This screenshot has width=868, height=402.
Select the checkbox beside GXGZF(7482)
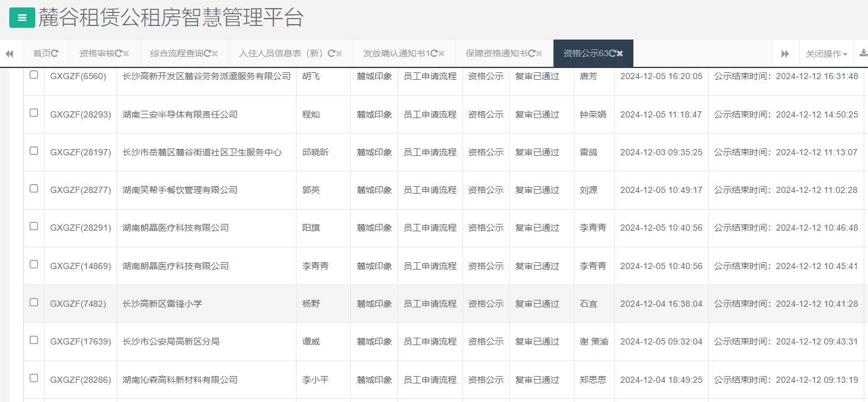pos(34,303)
